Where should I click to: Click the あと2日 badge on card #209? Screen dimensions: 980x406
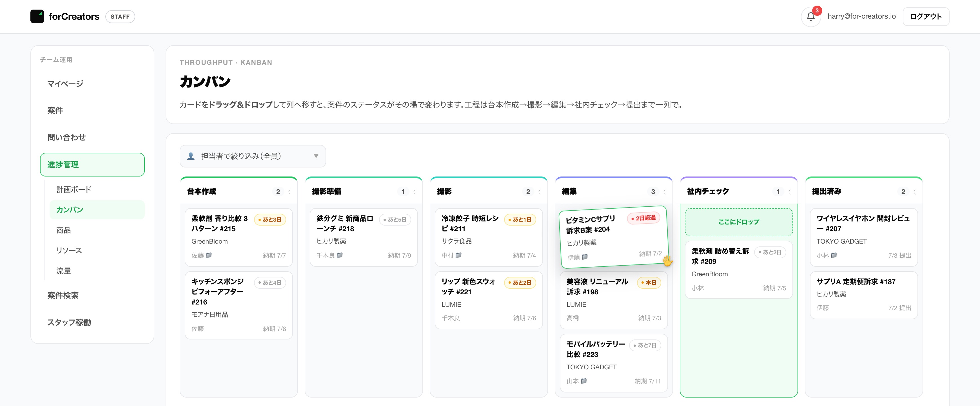(x=770, y=252)
